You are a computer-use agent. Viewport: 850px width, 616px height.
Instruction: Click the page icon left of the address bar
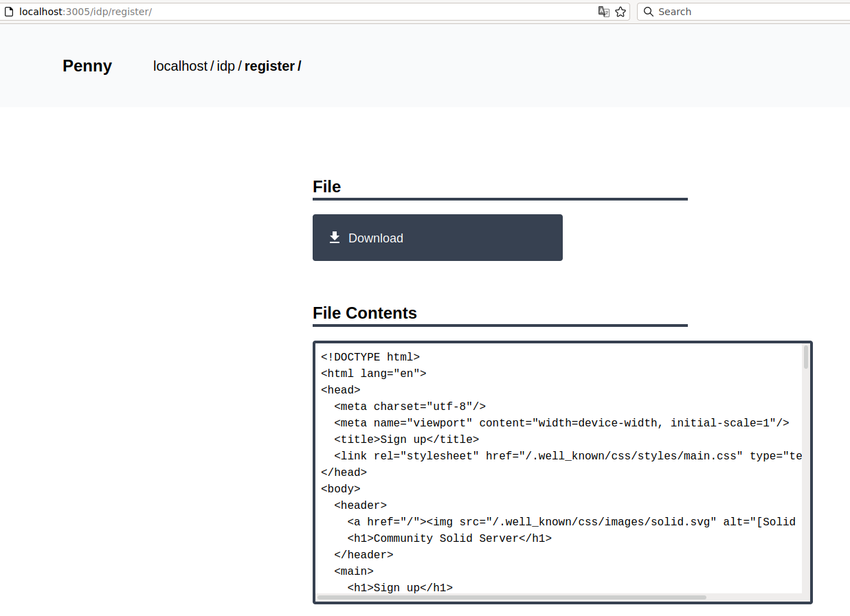(x=8, y=11)
